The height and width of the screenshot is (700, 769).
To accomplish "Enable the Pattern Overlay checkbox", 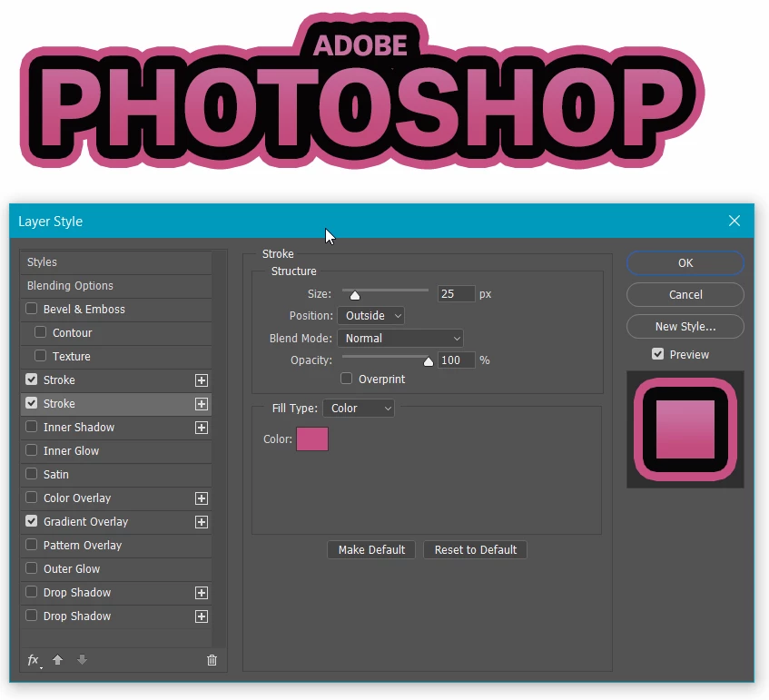I will [x=32, y=545].
